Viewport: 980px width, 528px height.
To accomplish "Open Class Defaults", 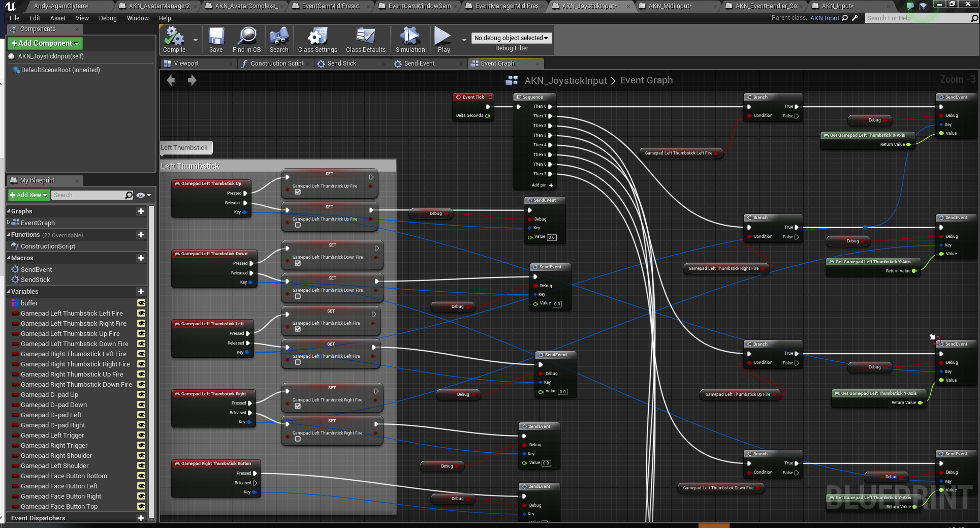I will pyautogui.click(x=365, y=40).
